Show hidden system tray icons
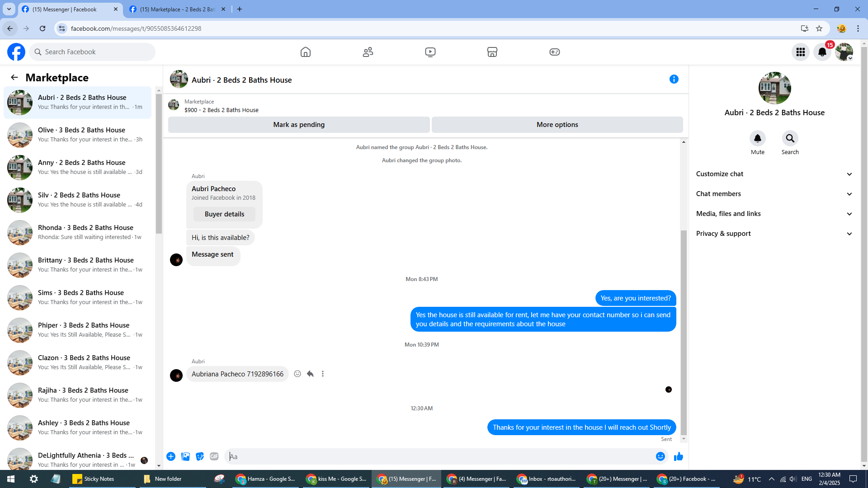 772,479
